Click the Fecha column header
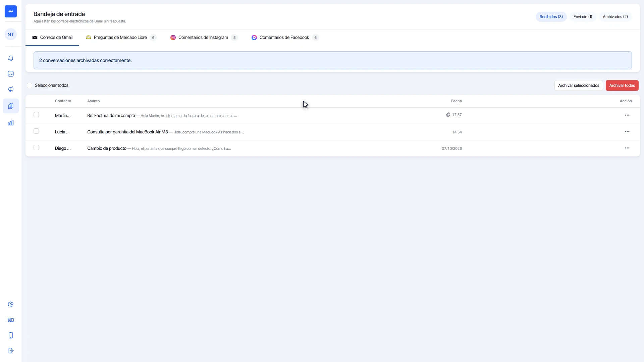Viewport: 644px width, 362px height. (x=456, y=101)
